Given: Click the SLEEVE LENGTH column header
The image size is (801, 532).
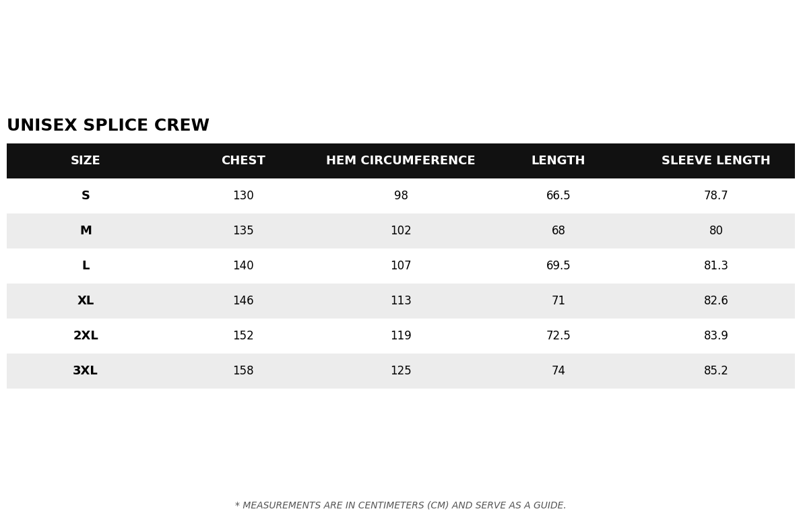Looking at the screenshot, I should (x=715, y=161).
